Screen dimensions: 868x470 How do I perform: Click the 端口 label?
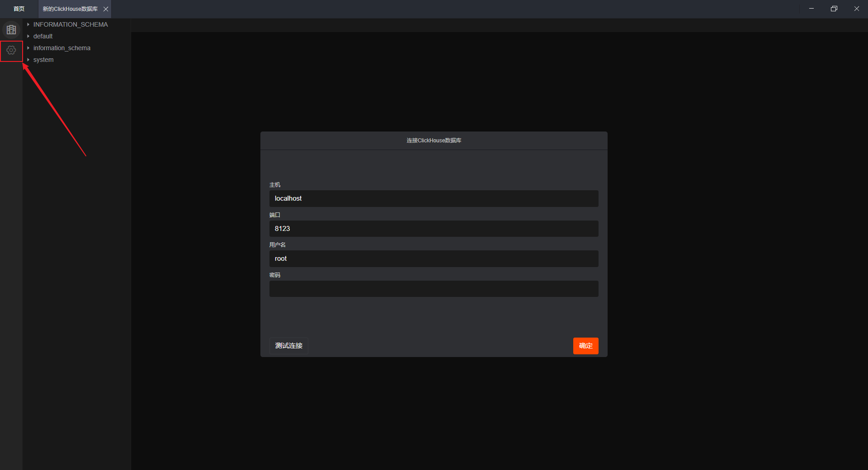pyautogui.click(x=275, y=215)
